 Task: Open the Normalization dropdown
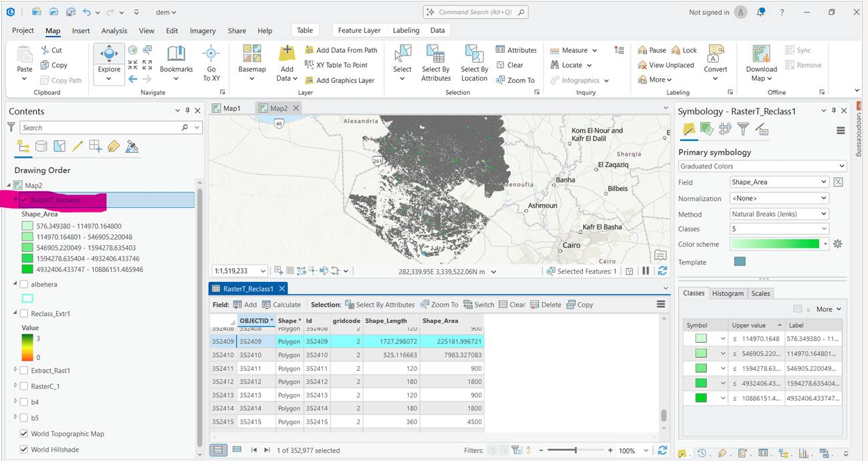pos(780,198)
